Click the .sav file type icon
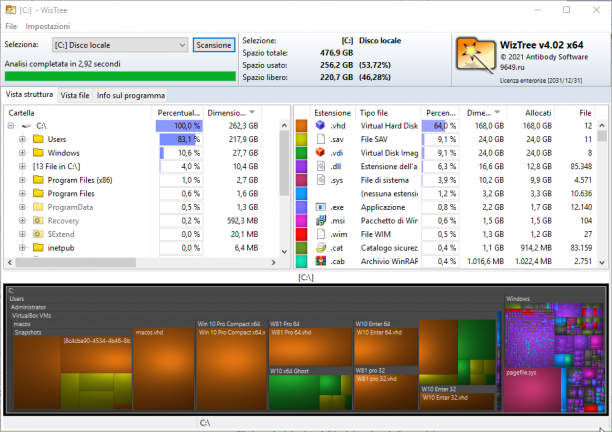Image resolution: width=612 pixels, height=432 pixels. (x=320, y=139)
